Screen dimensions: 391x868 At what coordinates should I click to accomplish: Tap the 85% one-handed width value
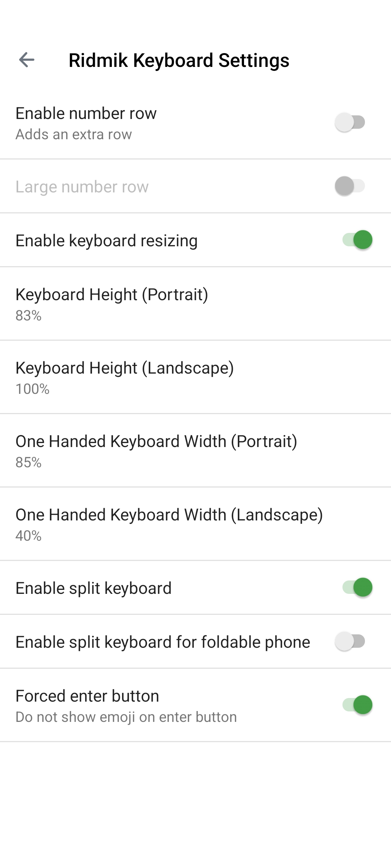click(29, 463)
